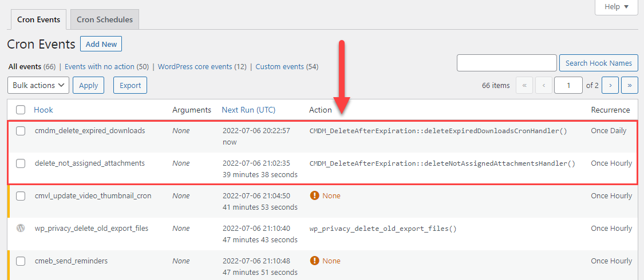The height and width of the screenshot is (280, 644).
Task: Click the wp_privacy_delete_old_export_files hook name
Action: pos(92,229)
